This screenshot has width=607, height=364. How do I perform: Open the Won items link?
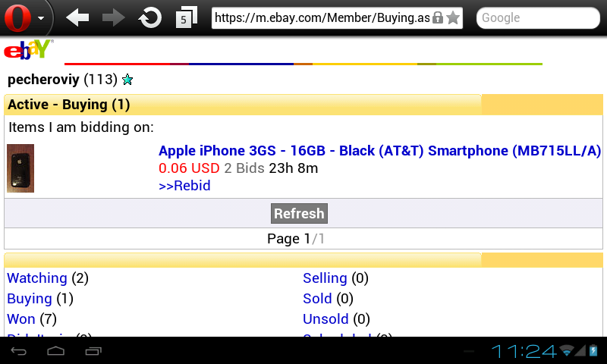tap(21, 319)
